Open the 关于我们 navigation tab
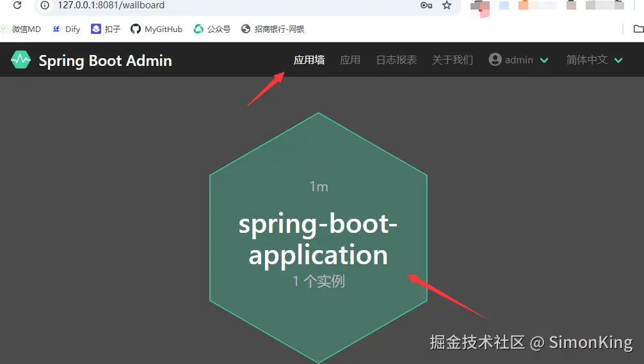Screen dimensions: 644x364 [x=452, y=60]
